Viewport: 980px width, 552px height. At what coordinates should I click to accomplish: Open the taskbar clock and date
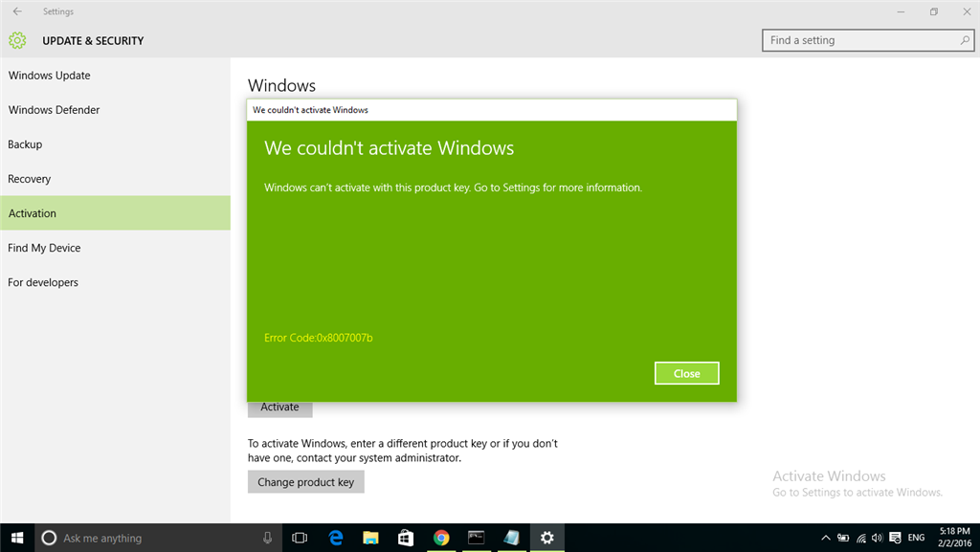tap(954, 538)
